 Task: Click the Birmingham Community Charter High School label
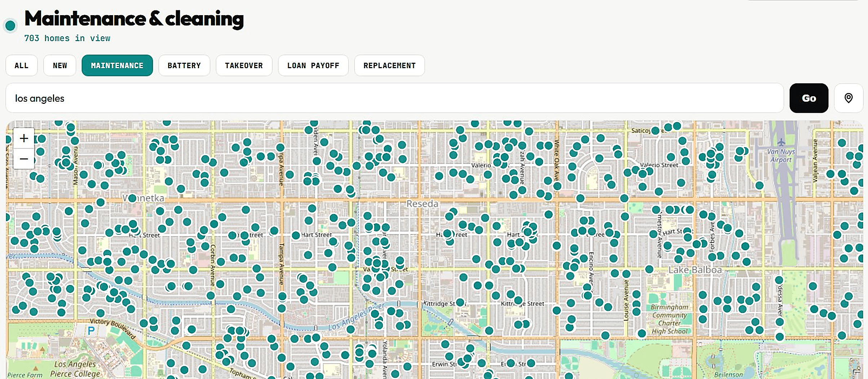pyautogui.click(x=670, y=319)
